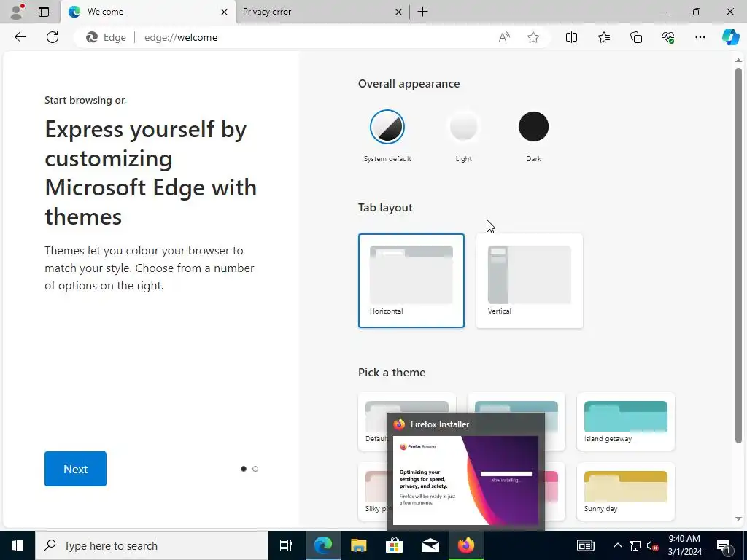Screen dimensions: 747x560
Task: Show hidden system tray icons
Action: click(617, 545)
